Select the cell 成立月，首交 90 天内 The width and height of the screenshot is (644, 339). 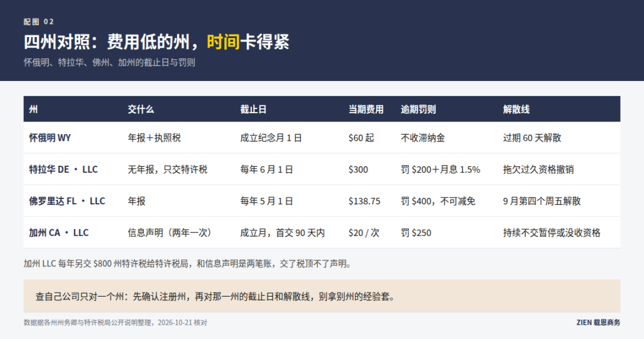coord(283,233)
